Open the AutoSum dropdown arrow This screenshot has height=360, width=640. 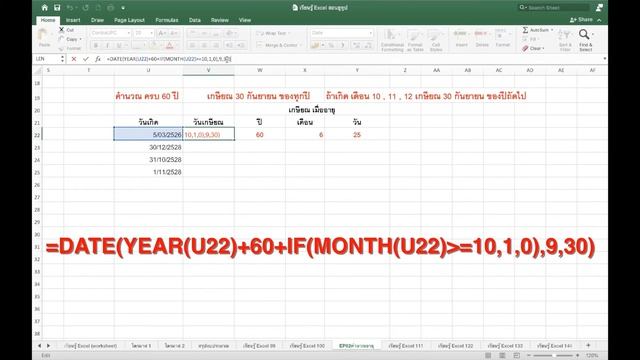tap(552, 30)
